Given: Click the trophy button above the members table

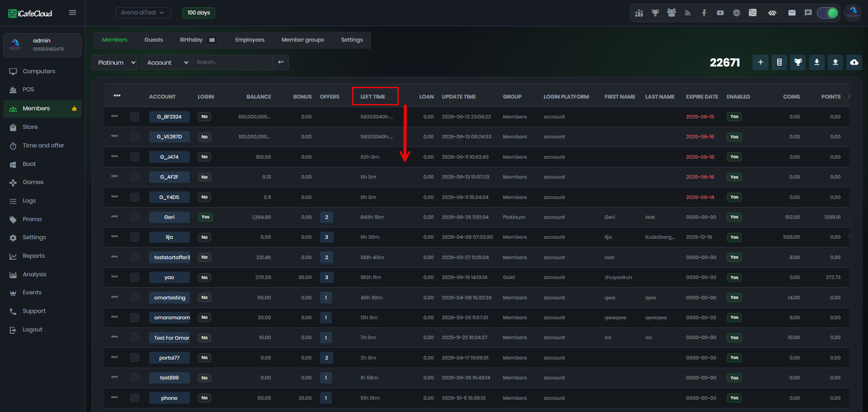Looking at the screenshot, I should pyautogui.click(x=798, y=62).
